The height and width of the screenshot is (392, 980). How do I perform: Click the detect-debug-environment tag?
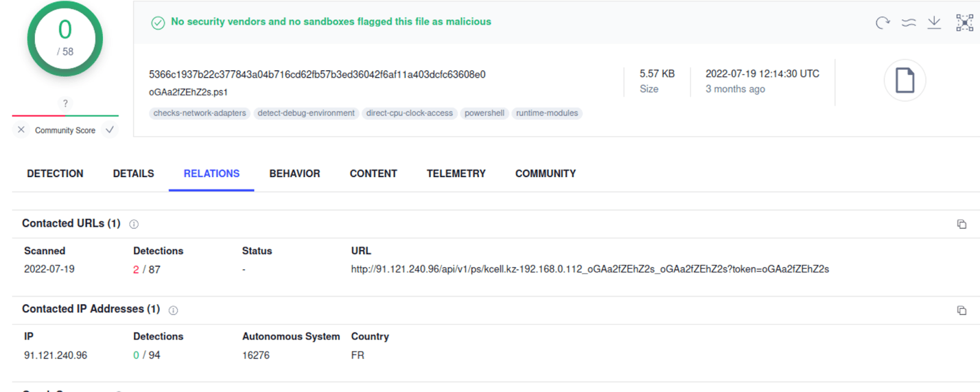pyautogui.click(x=306, y=113)
